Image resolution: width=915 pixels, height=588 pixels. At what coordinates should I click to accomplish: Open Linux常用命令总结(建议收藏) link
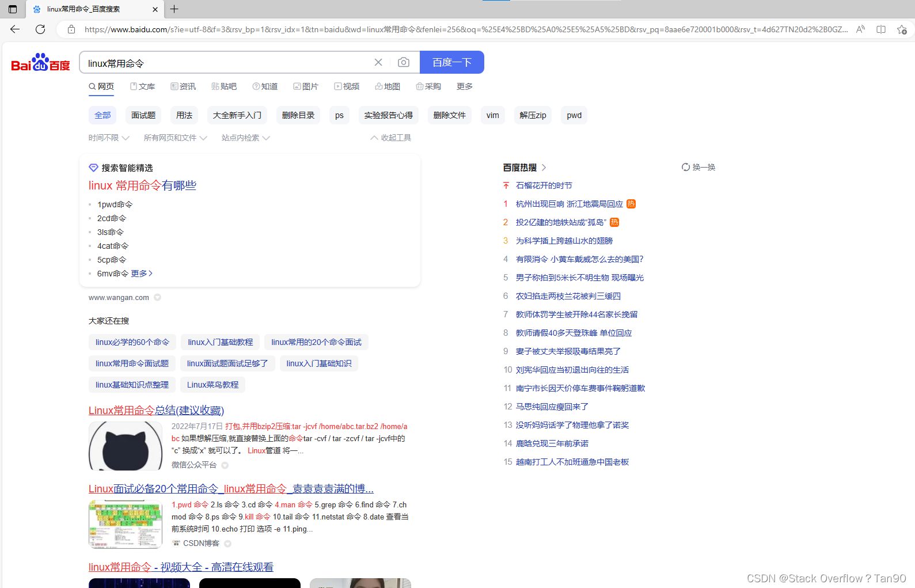(x=156, y=410)
